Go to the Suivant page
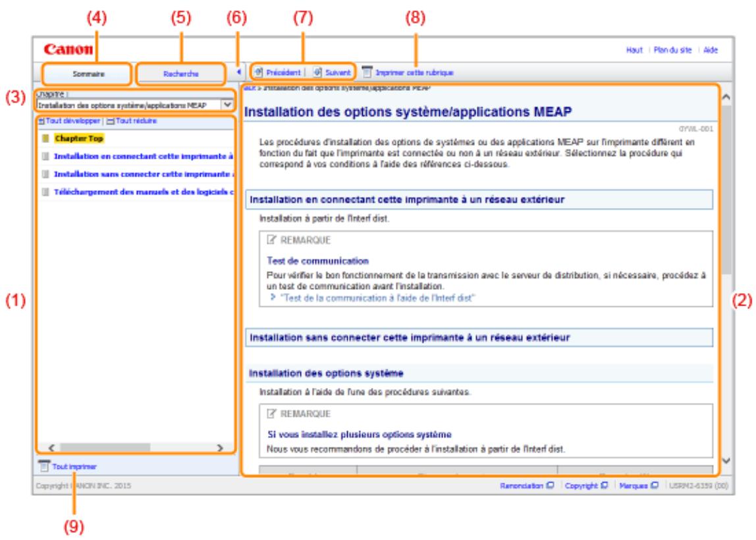Image resolution: width=756 pixels, height=540 pixels. [x=338, y=72]
